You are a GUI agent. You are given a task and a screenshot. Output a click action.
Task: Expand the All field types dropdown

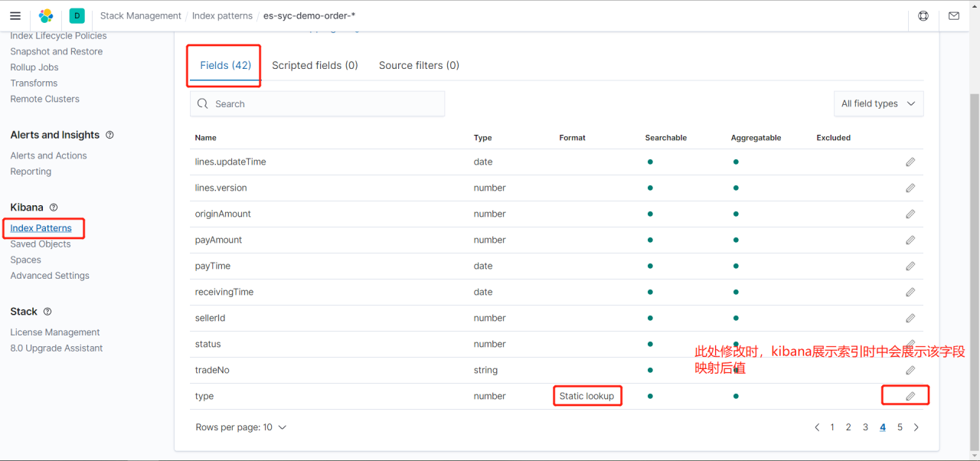878,104
